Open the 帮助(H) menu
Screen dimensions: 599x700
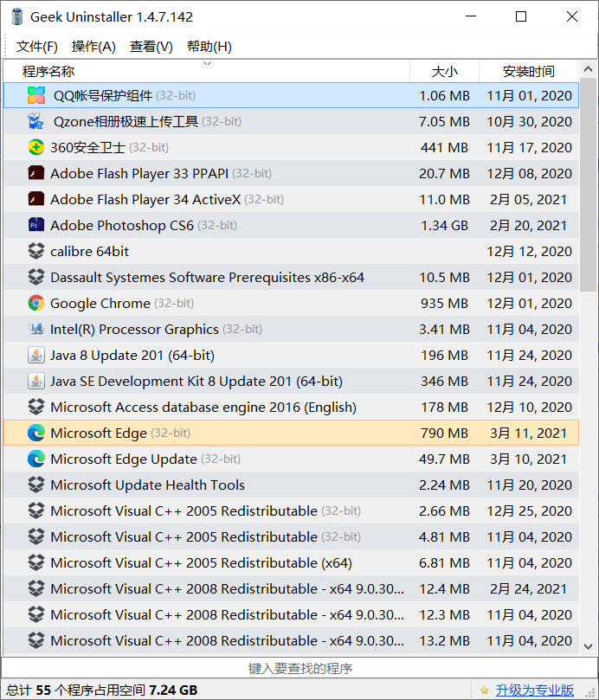point(209,47)
